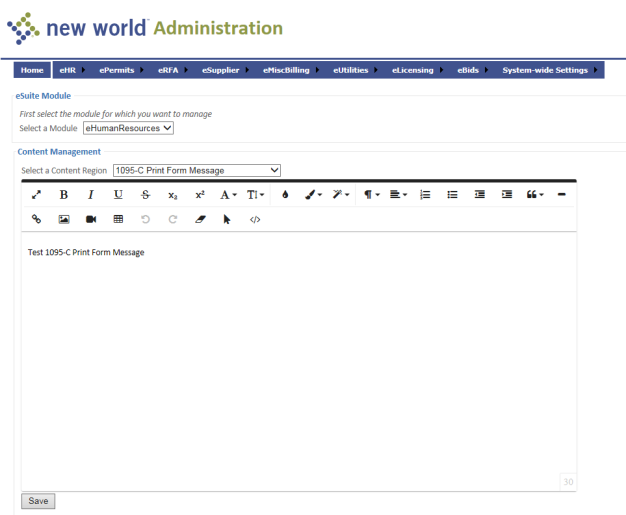Apply strikethrough to text
Viewport: 626px width, 515px height.
[146, 195]
